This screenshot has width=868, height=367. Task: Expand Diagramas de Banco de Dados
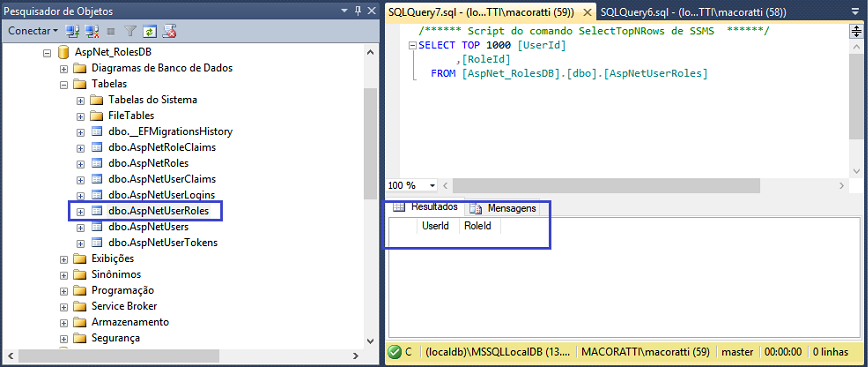pyautogui.click(x=64, y=69)
